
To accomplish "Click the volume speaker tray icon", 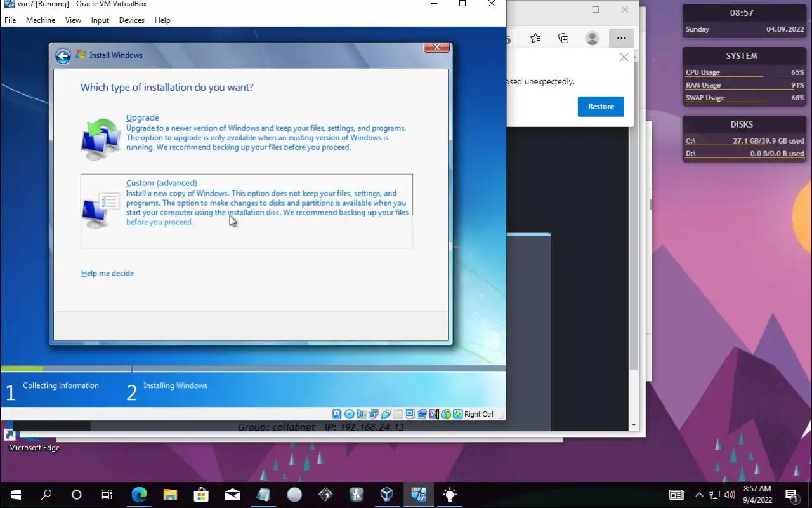I will click(730, 494).
